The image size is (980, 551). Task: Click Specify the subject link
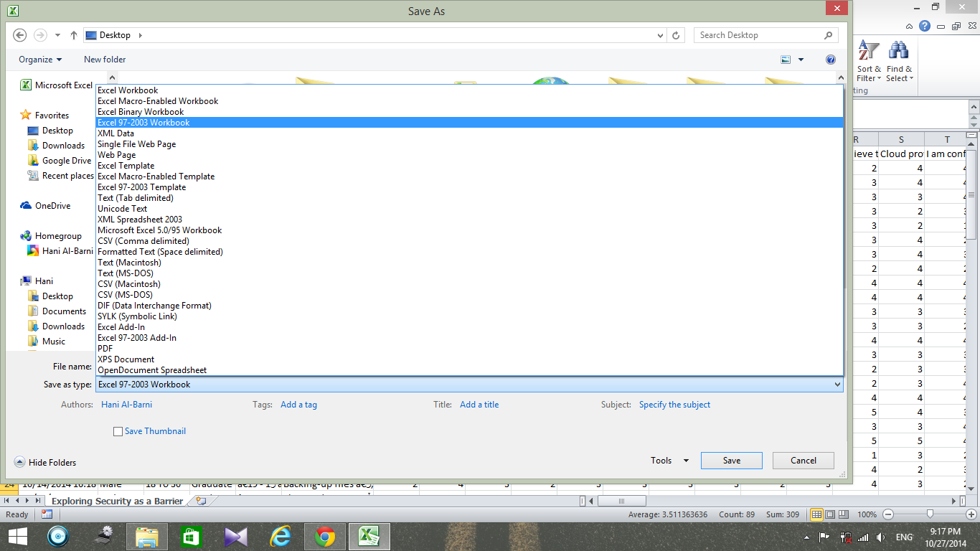point(674,405)
